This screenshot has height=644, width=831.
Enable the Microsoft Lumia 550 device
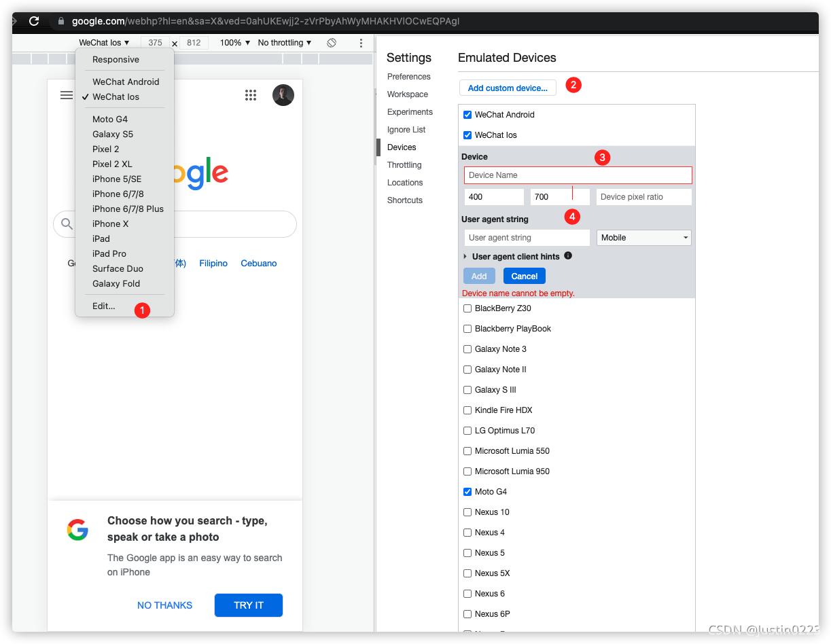pos(467,451)
